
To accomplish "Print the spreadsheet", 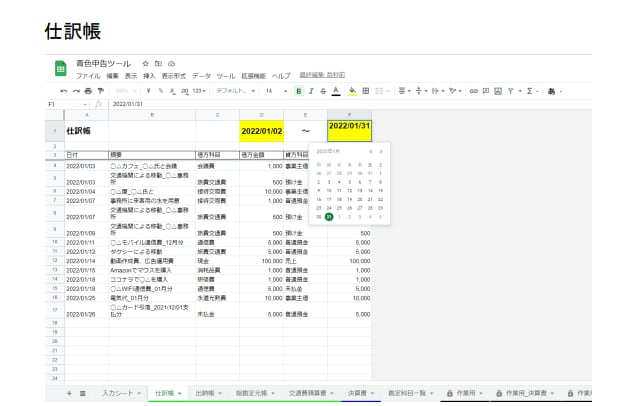I will (88, 91).
